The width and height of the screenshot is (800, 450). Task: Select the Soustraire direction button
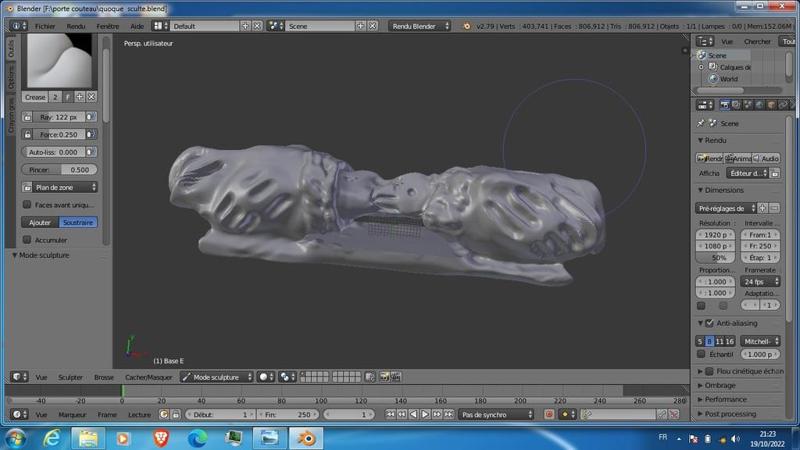[78, 222]
